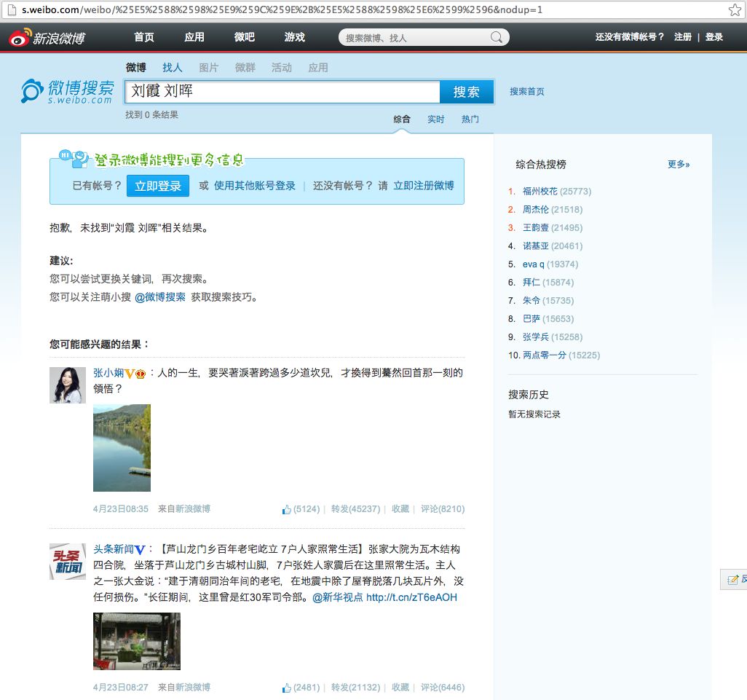Image resolution: width=747 pixels, height=700 pixels.
Task: Click the 4月23日08:35 timestamp
Action: (121, 509)
